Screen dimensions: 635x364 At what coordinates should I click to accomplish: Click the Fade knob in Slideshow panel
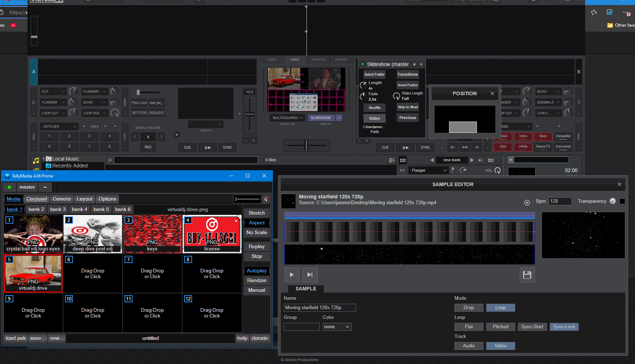[364, 96]
